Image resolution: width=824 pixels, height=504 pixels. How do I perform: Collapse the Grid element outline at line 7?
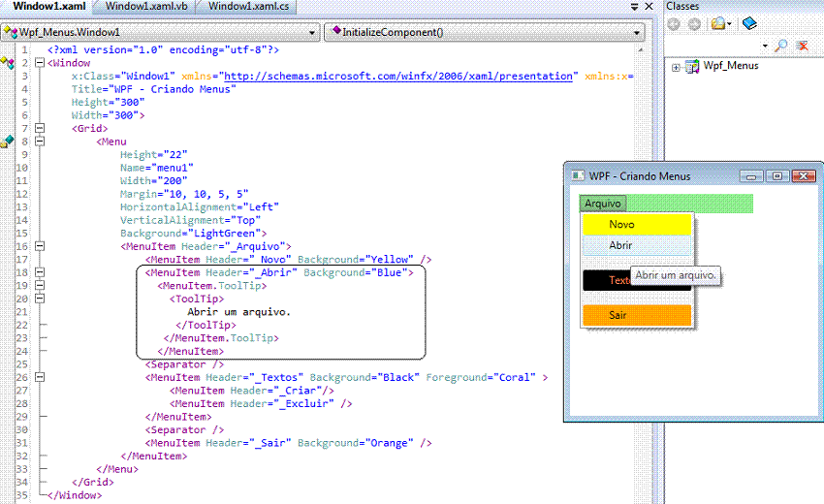click(x=40, y=128)
